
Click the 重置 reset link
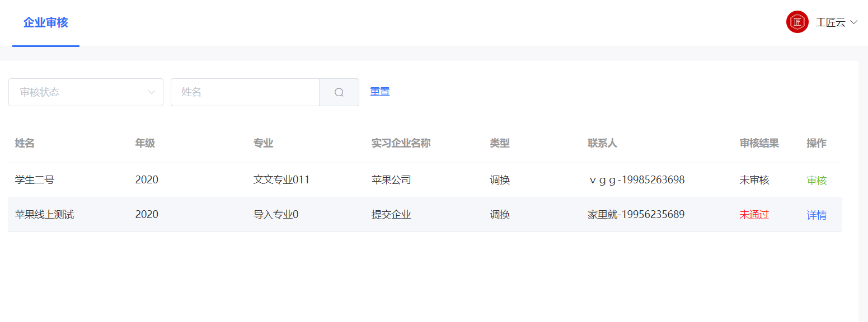click(x=379, y=91)
